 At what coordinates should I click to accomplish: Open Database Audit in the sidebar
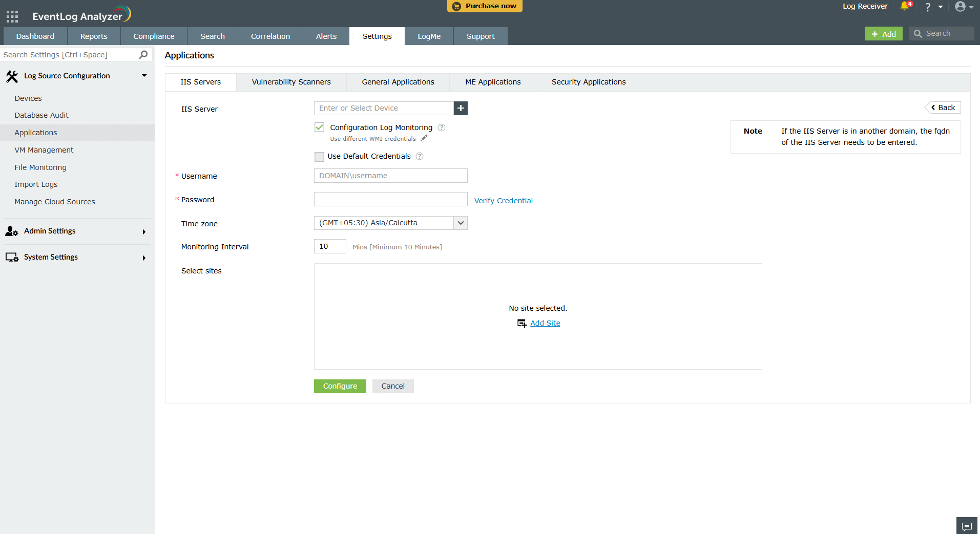[x=41, y=115]
